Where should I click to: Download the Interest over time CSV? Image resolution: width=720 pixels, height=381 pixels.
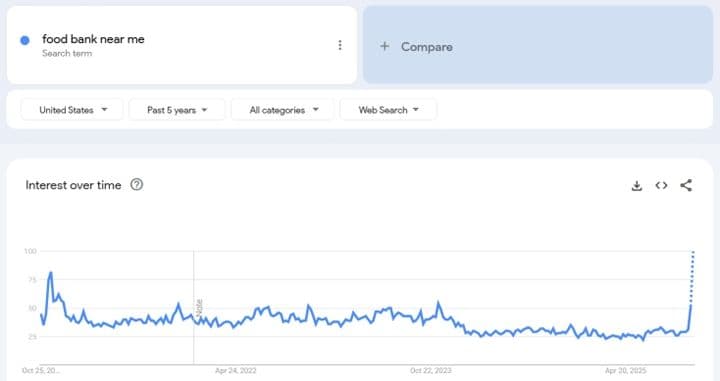coord(636,185)
